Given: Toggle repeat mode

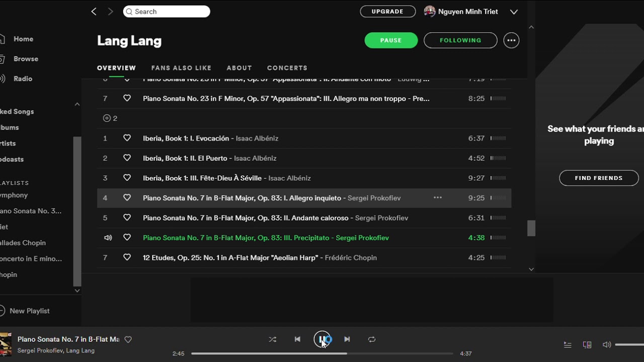Looking at the screenshot, I should [x=372, y=339].
